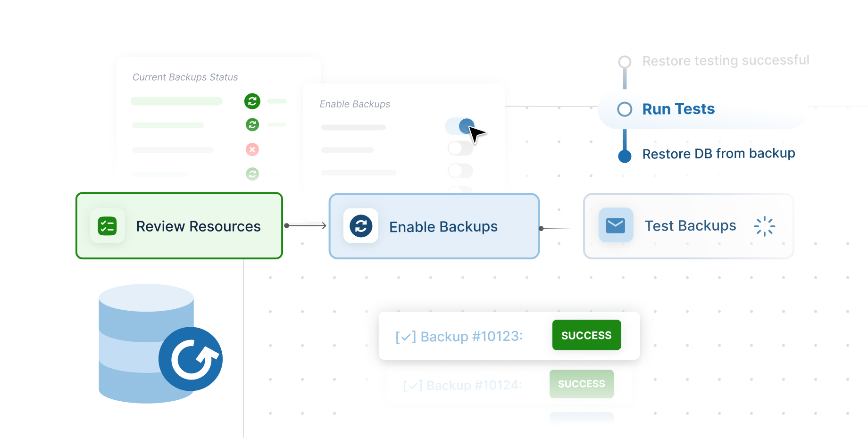The image size is (868, 438).
Task: Click the first green progress bar in status panel
Action: click(176, 101)
